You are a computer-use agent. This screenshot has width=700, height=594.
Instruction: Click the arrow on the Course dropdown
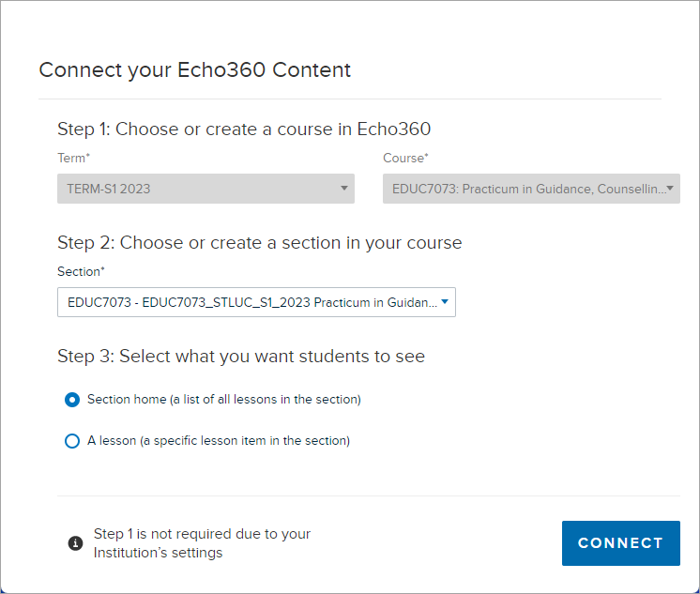[x=670, y=189]
